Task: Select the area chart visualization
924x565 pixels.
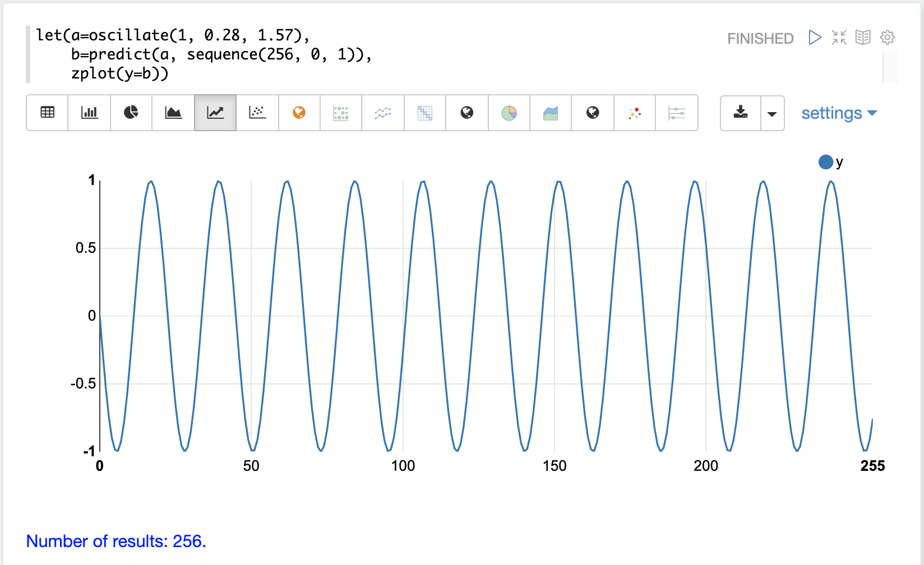Action: [x=173, y=113]
